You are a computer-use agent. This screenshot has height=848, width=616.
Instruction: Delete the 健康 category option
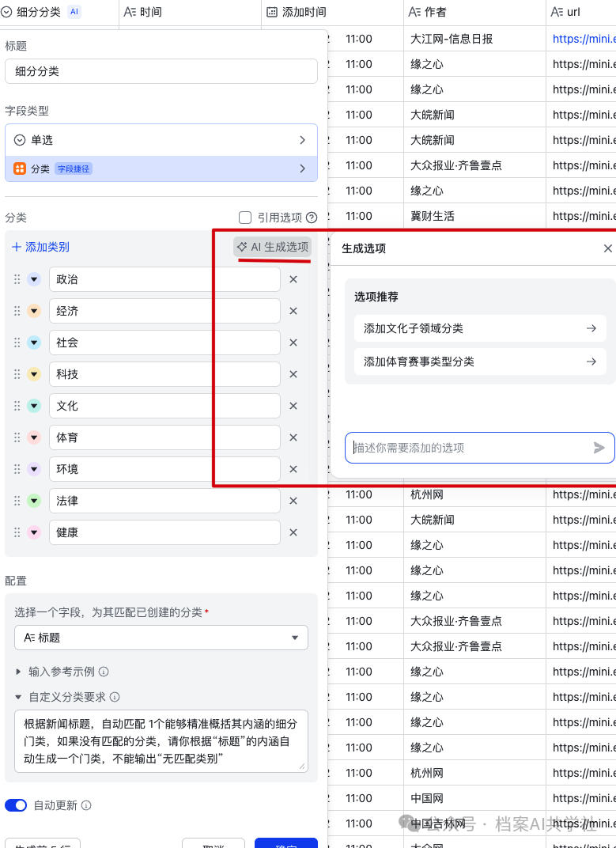(293, 532)
